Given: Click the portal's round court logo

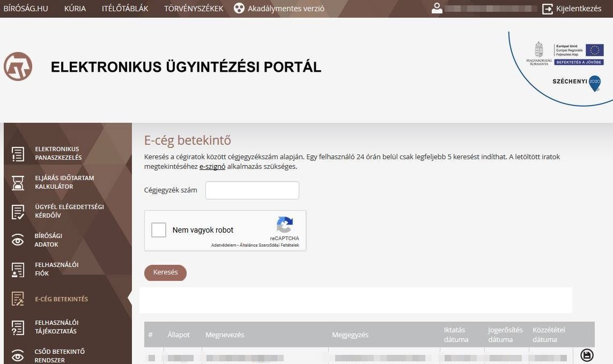Looking at the screenshot, I should pos(18,66).
